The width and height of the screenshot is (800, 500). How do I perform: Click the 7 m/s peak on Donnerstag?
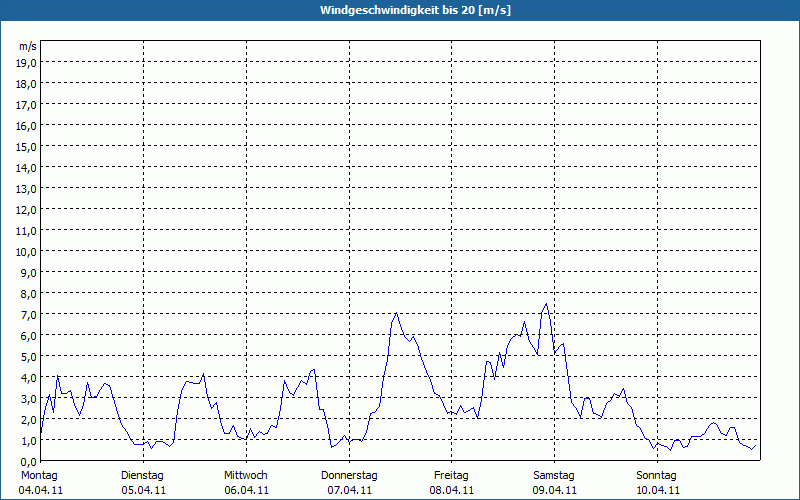click(x=396, y=313)
